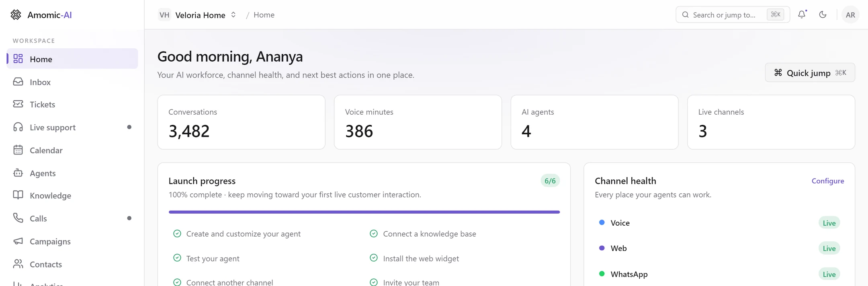This screenshot has width=868, height=286.
Task: Select the Web channel row
Action: tap(719, 248)
